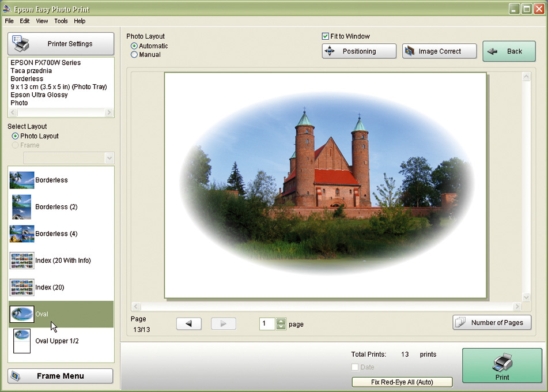Select the Index (20) layout thumbnail

click(22, 288)
